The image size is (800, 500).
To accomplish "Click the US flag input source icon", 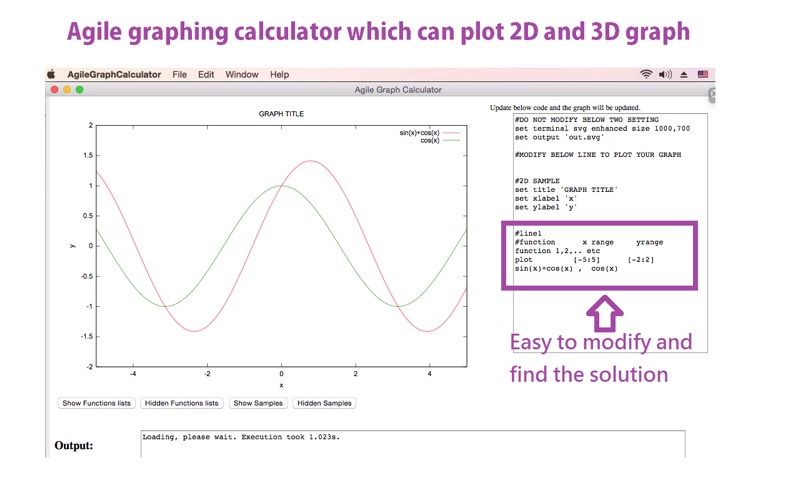I will [703, 74].
